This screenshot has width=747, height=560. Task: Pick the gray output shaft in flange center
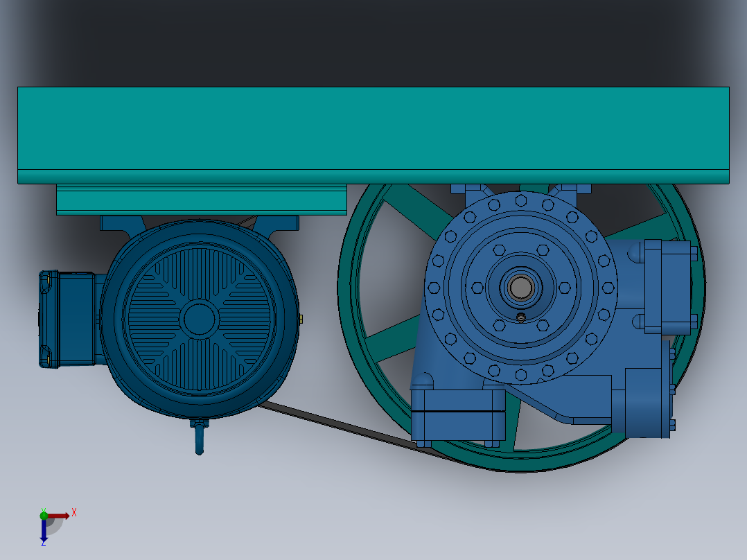point(520,288)
